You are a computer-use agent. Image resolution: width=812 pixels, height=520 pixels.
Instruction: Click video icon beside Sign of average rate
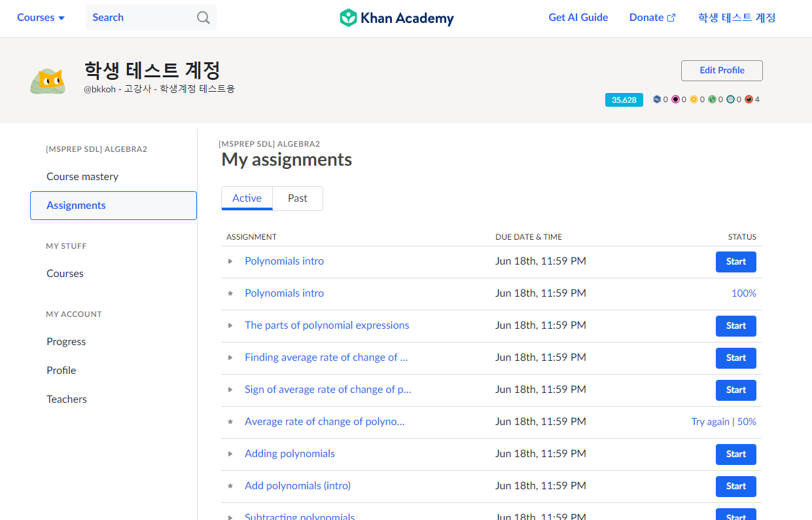point(230,390)
